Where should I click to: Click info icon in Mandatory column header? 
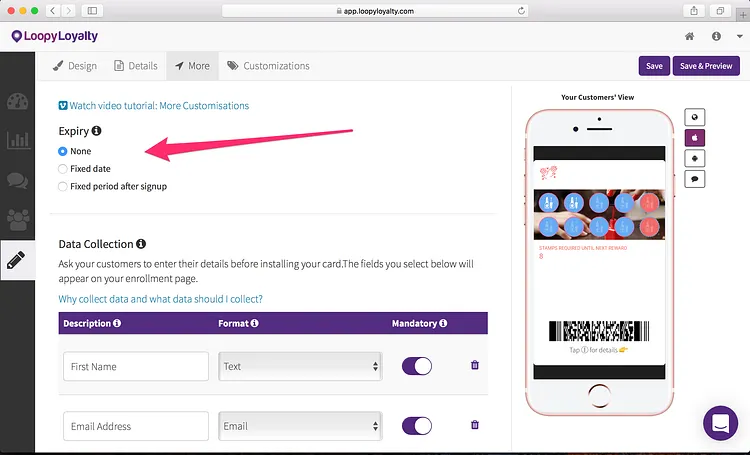point(443,323)
